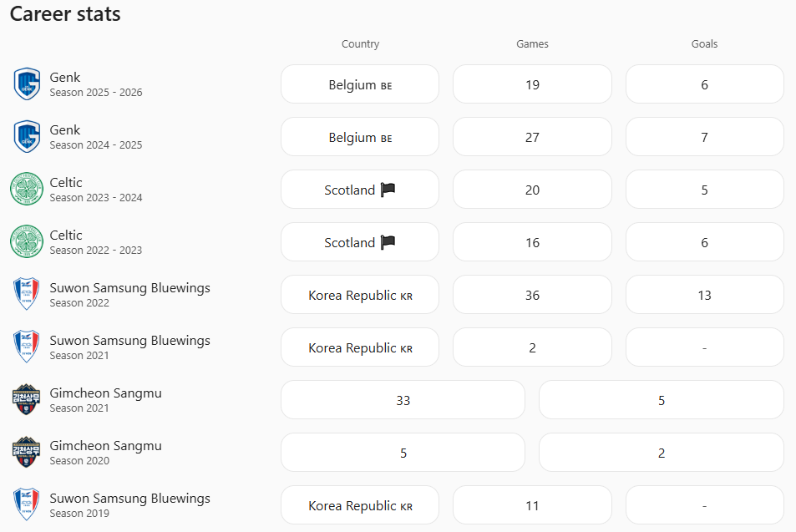Click the Games column header

[532, 44]
